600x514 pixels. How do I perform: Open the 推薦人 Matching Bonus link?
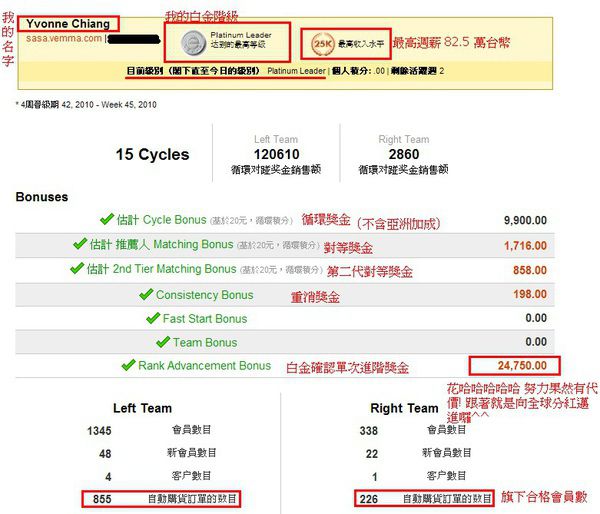point(161,244)
